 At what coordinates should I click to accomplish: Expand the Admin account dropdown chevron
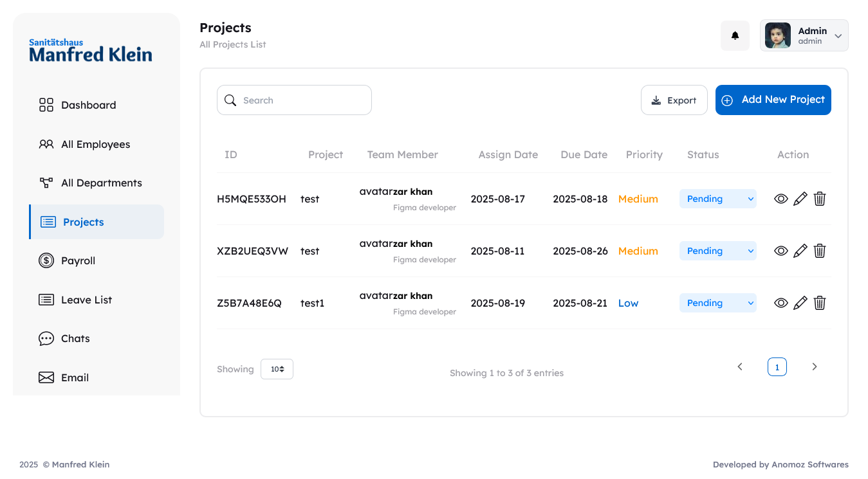[838, 36]
